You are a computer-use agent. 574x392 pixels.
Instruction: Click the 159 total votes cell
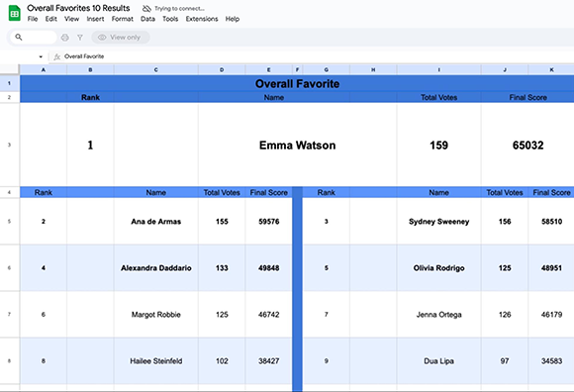439,145
